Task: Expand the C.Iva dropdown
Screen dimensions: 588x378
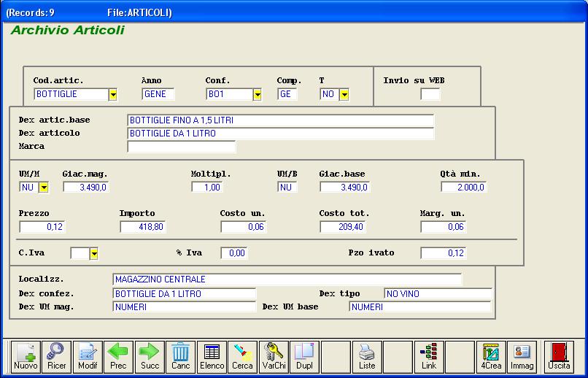Action: coord(93,253)
